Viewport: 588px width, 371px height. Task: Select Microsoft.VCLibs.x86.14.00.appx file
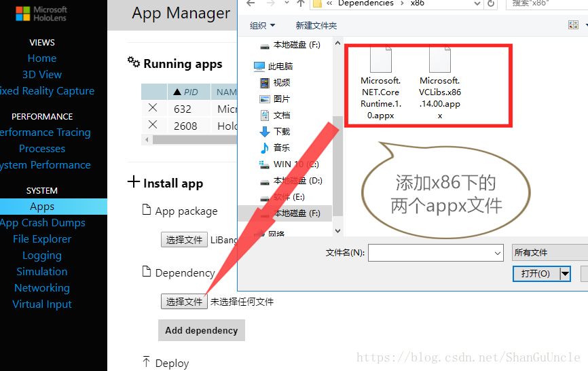[440, 82]
